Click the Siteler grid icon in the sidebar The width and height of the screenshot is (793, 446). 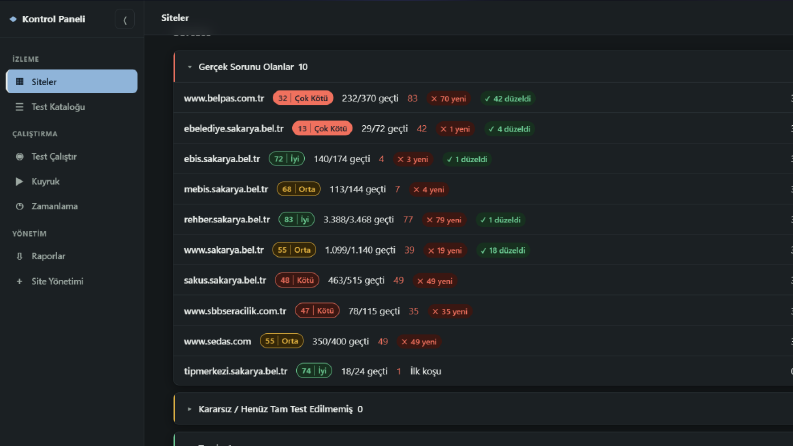point(20,81)
